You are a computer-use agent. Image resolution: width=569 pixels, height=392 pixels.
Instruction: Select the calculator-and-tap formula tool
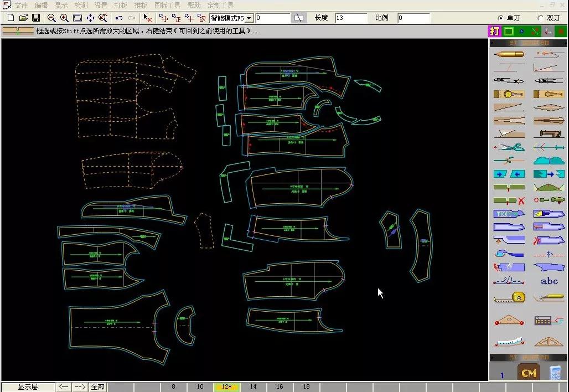coord(549,320)
